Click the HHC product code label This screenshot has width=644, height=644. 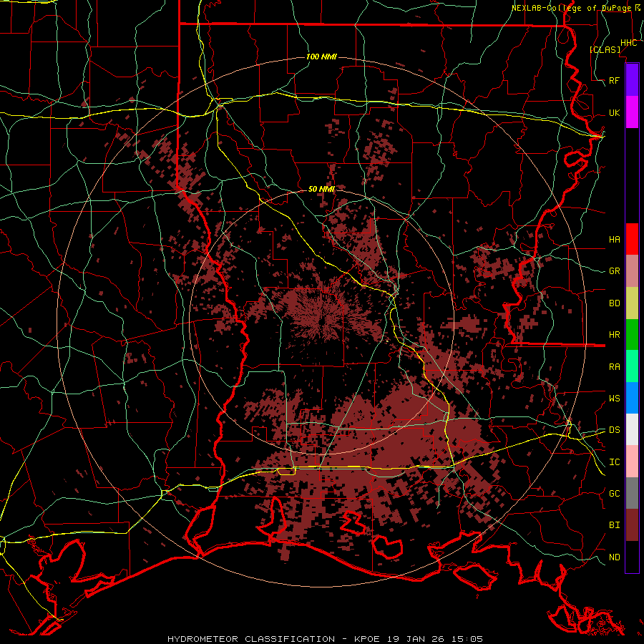(x=628, y=43)
